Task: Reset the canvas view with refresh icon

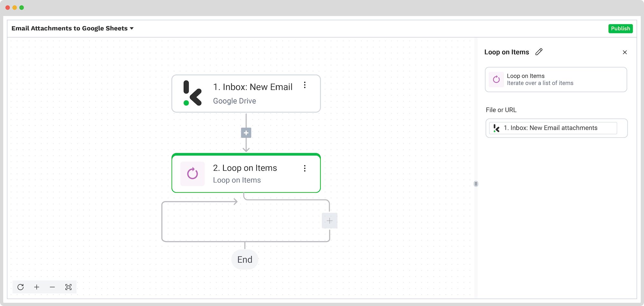Action: tap(21, 287)
